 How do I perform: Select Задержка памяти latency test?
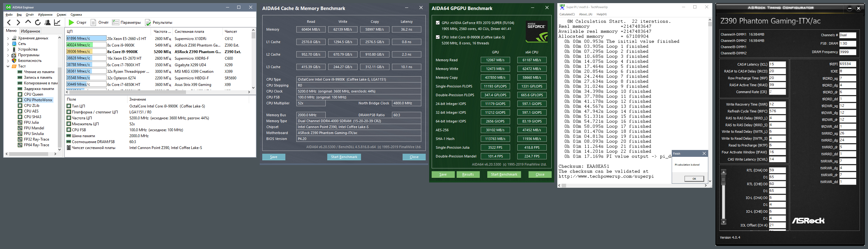39,89
